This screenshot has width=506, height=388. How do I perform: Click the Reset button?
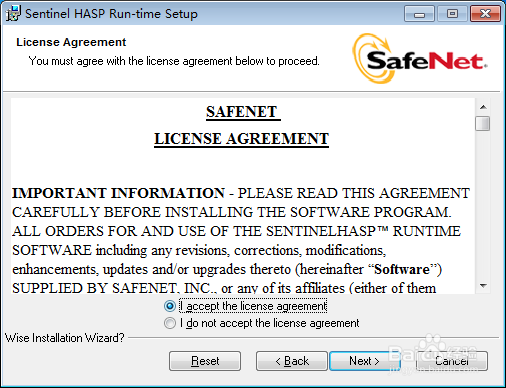point(205,361)
